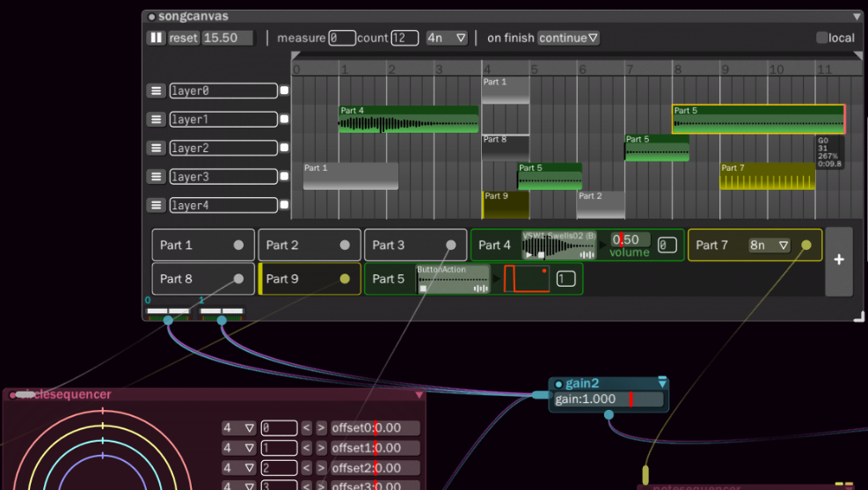Add a new element with plus button
Image resolution: width=868 pixels, height=490 pixels.
pos(839,260)
